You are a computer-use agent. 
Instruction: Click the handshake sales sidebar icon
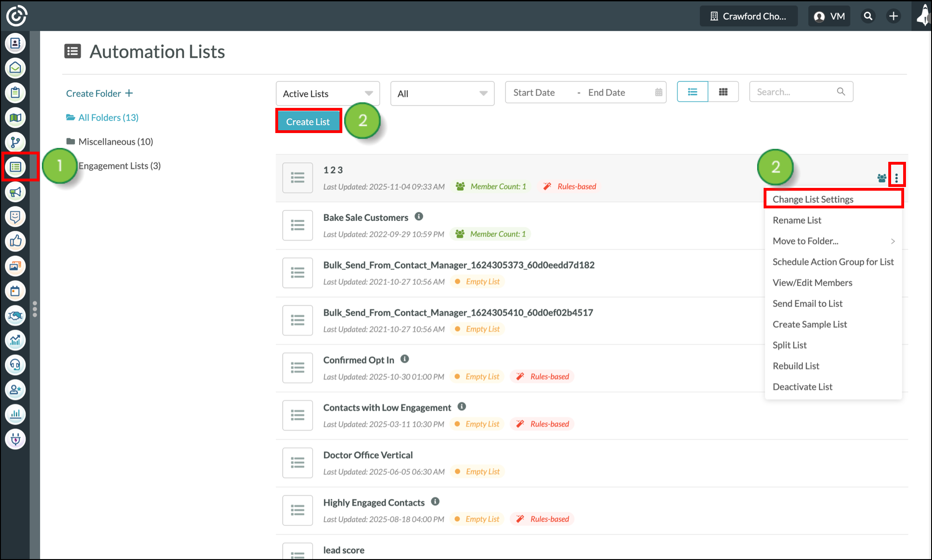[15, 316]
